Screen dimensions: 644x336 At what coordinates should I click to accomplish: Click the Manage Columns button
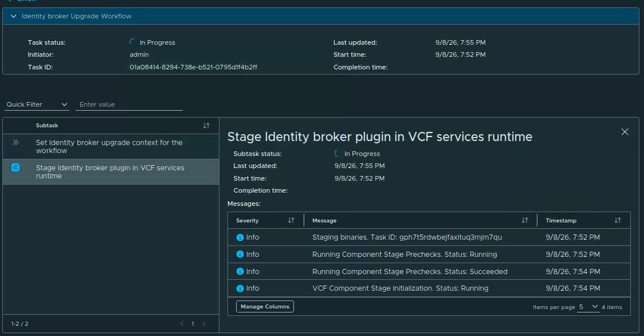point(265,306)
